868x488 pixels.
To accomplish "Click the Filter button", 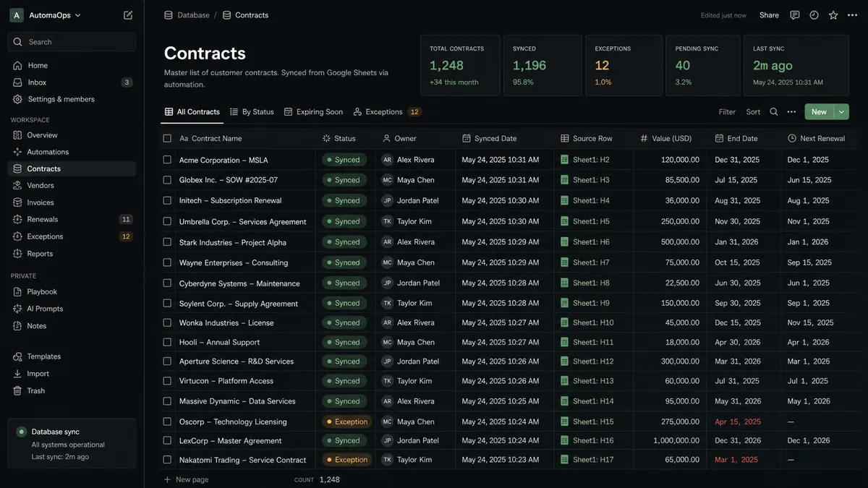I will (727, 112).
